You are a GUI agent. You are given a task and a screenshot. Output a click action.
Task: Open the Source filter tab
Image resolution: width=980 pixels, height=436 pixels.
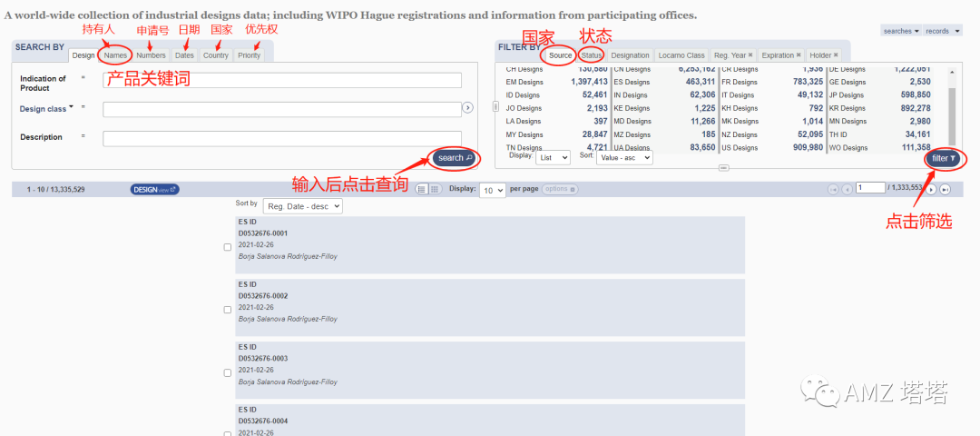561,55
